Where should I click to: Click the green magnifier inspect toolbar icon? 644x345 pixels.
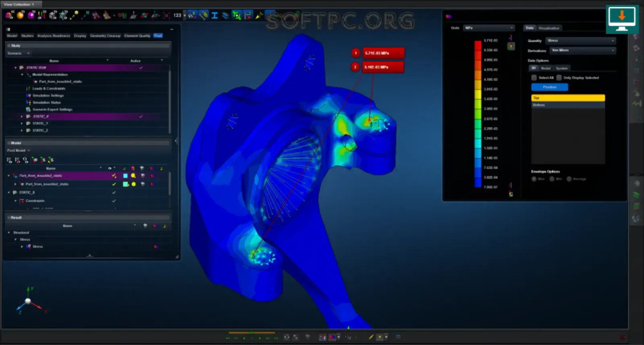point(237,15)
